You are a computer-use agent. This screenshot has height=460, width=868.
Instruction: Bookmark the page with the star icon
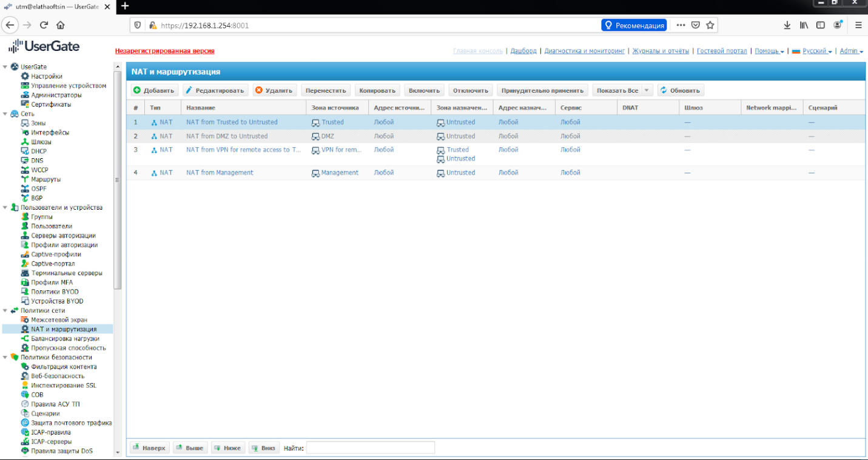click(710, 25)
